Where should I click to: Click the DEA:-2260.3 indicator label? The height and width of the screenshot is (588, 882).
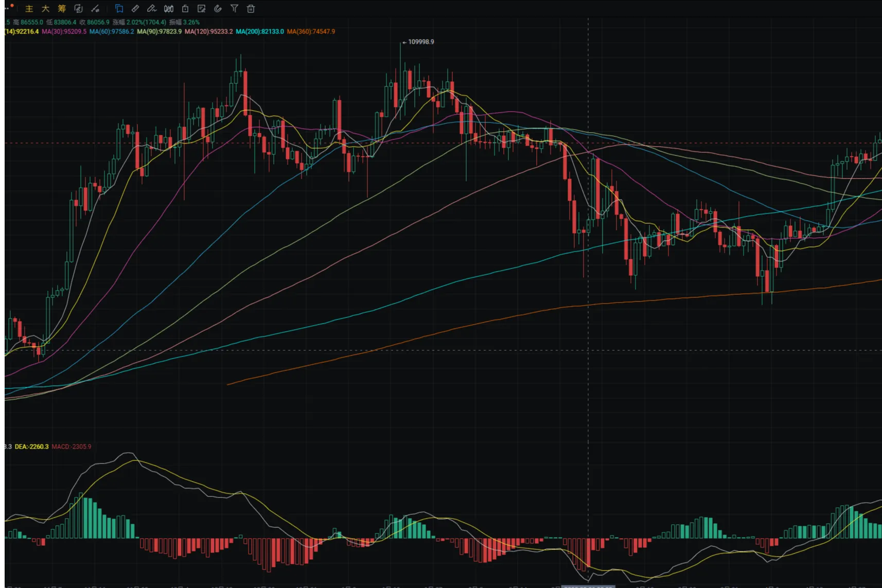point(31,447)
